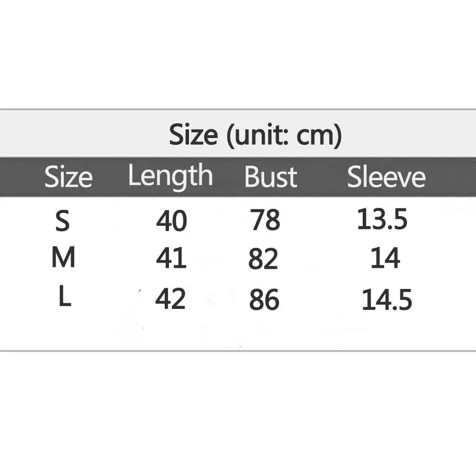The height and width of the screenshot is (476, 476).
Task: Click the sleeve value 14.5
Action: [387, 300]
